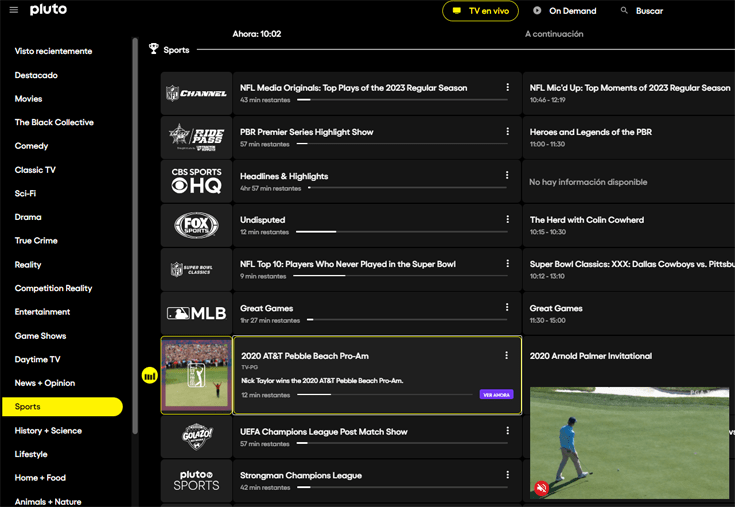This screenshot has width=735, height=507.
Task: Select Comedy category
Action: click(x=31, y=146)
